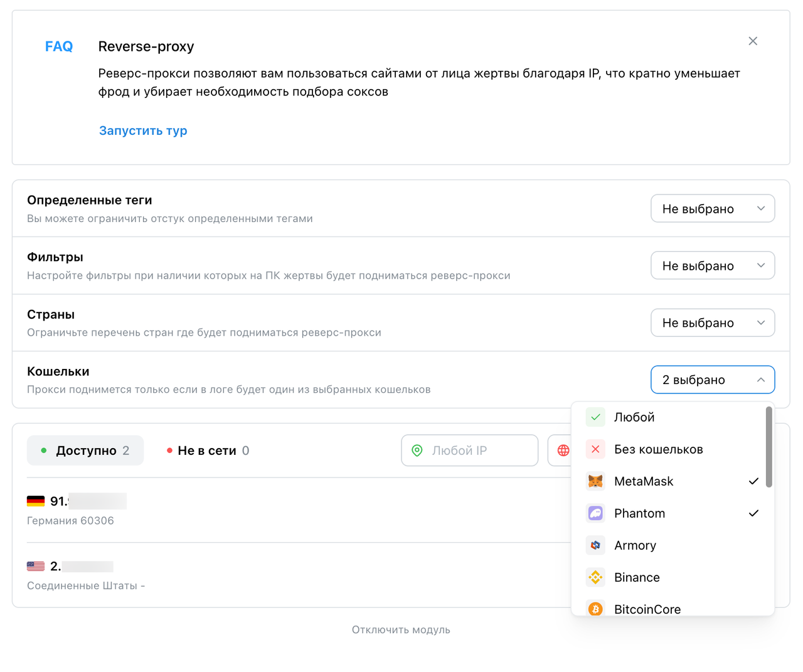Click the wallet list scrollbar
The height and width of the screenshot is (672, 803).
coord(769,447)
